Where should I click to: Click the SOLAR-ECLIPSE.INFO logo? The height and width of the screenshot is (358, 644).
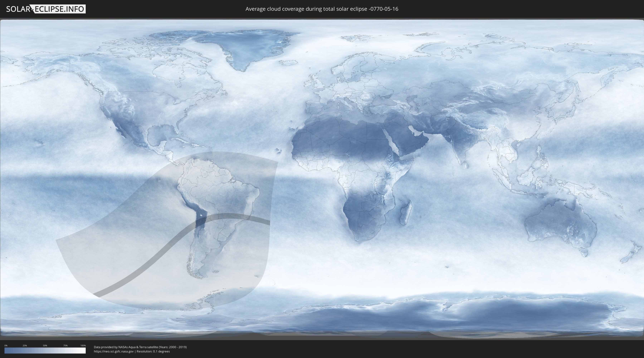coord(46,9)
